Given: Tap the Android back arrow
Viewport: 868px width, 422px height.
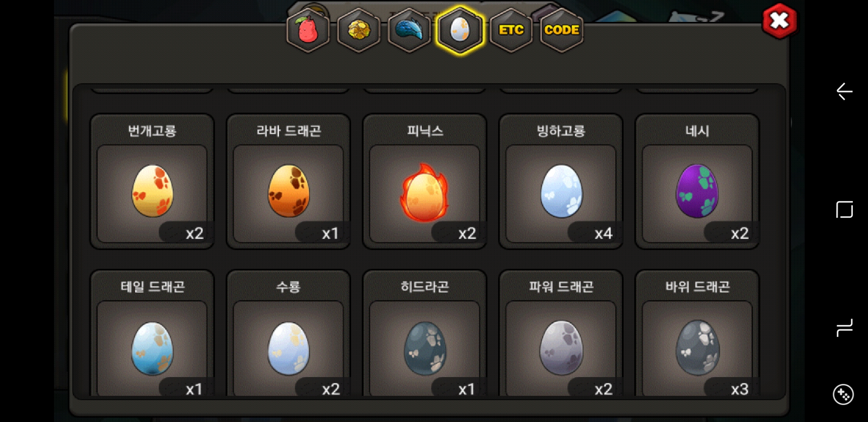Looking at the screenshot, I should pyautogui.click(x=844, y=91).
